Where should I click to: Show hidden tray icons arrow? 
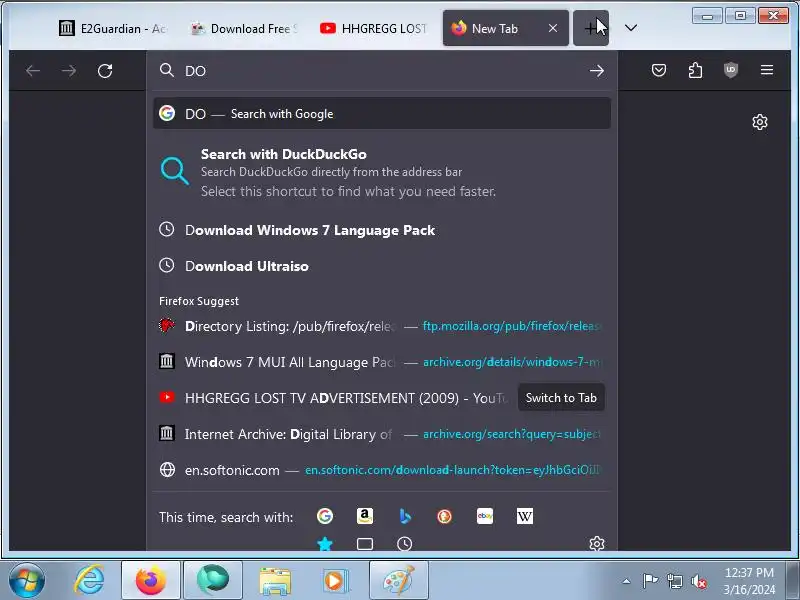point(627,581)
